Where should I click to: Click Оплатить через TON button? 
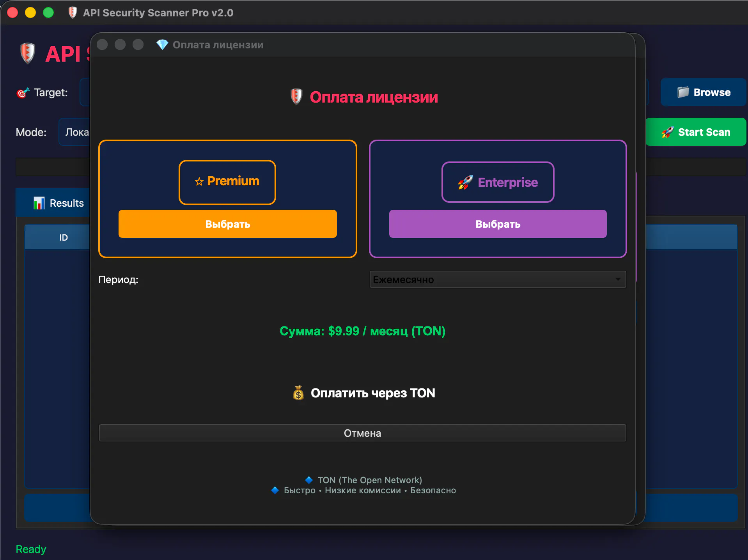pyautogui.click(x=363, y=393)
